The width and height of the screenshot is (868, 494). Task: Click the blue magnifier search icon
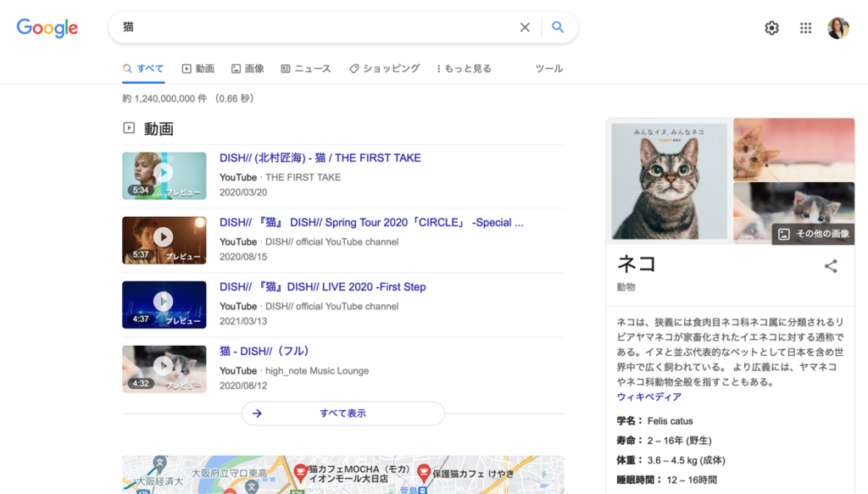558,27
